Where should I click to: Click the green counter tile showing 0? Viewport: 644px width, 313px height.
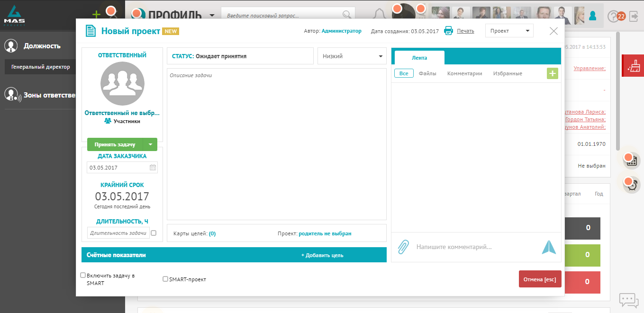click(582, 255)
